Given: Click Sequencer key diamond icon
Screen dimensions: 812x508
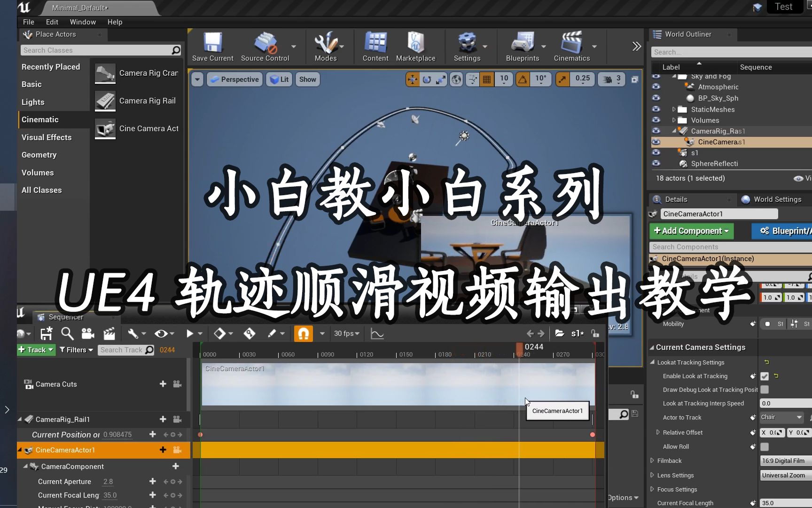Looking at the screenshot, I should coord(219,333).
